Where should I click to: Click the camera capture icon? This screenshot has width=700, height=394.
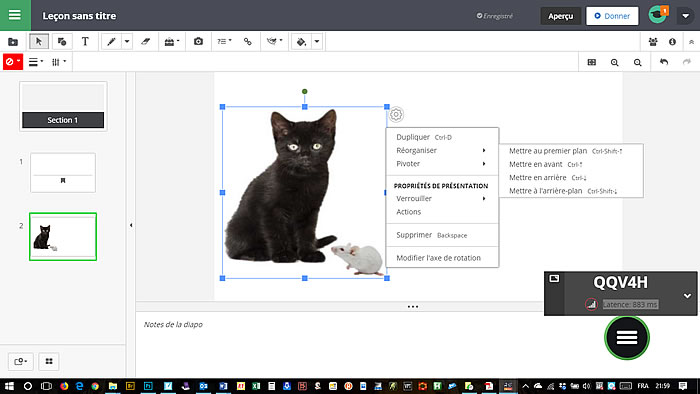[198, 41]
